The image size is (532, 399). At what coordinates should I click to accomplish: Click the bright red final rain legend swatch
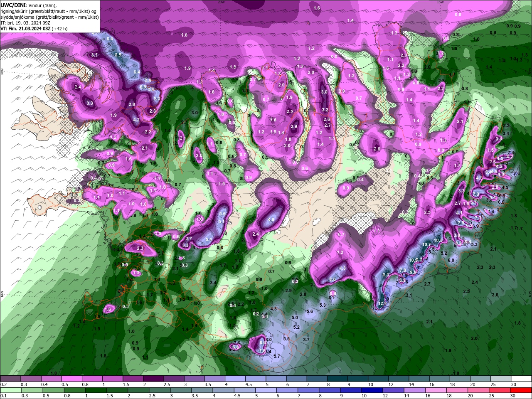point(521,390)
